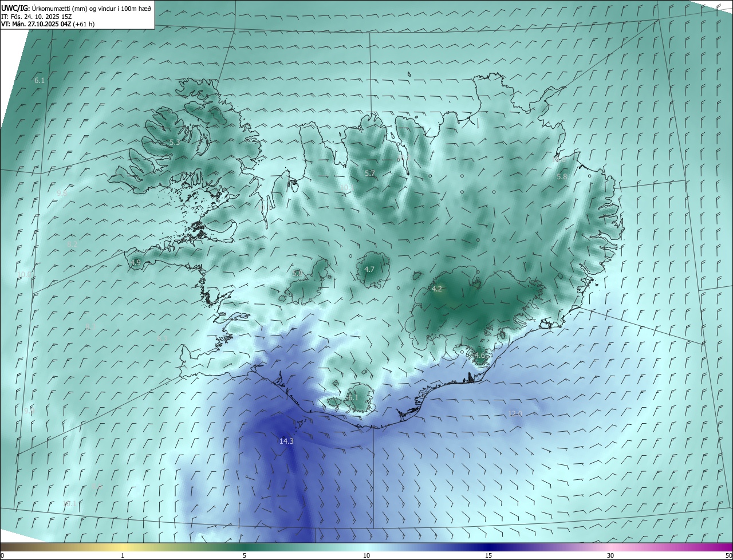Screen dimensions: 733x560
Task: Click the 1 tick label on the color scale
Action: pyautogui.click(x=123, y=555)
